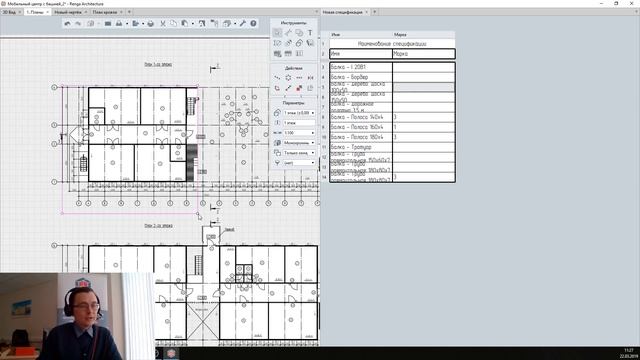Click the Open project icon in toolbar
Viewport: 640px width, 360px height.
119,24
